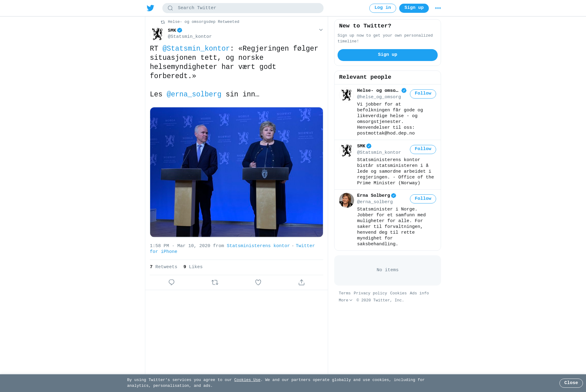
Task: Click the SMK lion avatar on the tweet
Action: [x=157, y=34]
